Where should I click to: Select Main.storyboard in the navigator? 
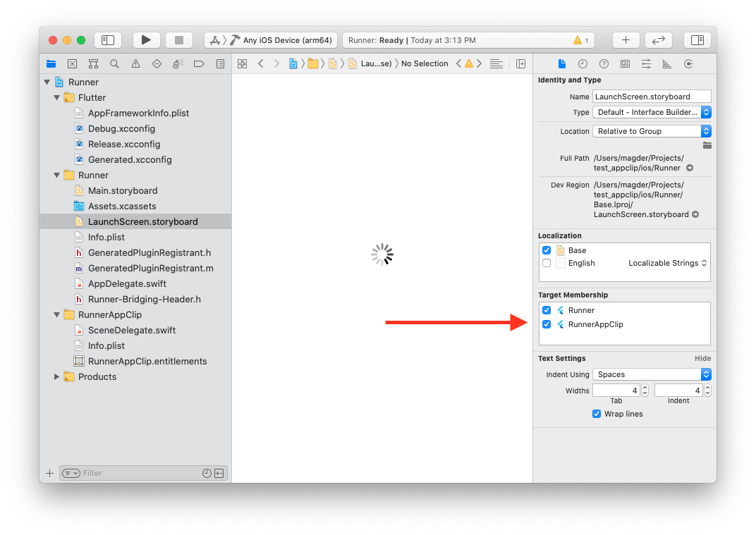pos(122,190)
